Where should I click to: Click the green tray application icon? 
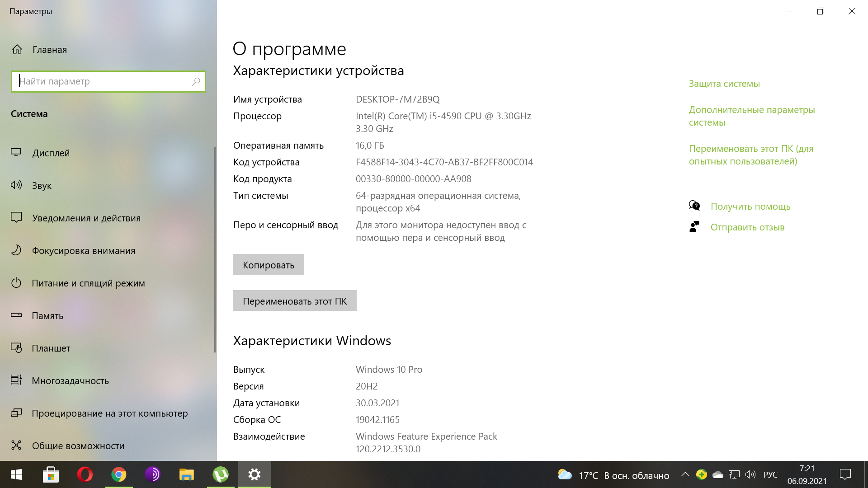(x=702, y=474)
